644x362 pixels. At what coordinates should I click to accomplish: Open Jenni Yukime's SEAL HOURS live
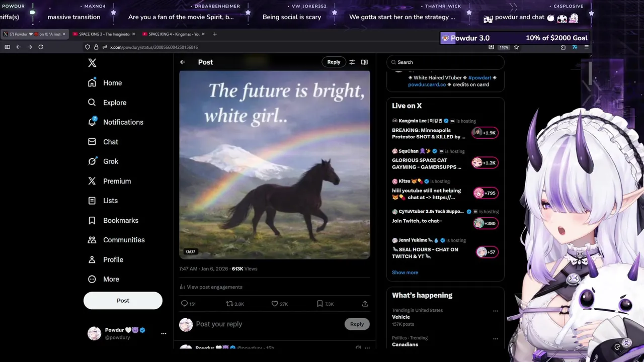click(x=425, y=253)
